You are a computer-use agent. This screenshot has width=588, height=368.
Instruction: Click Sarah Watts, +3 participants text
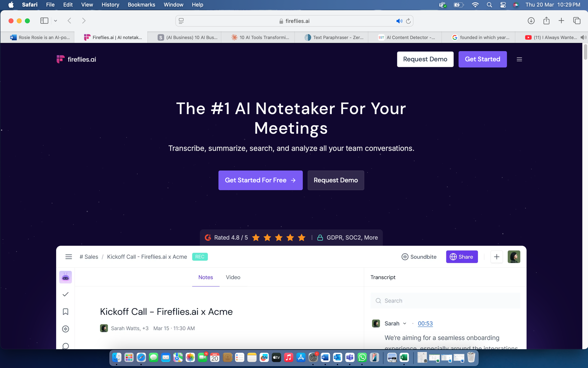(129, 328)
